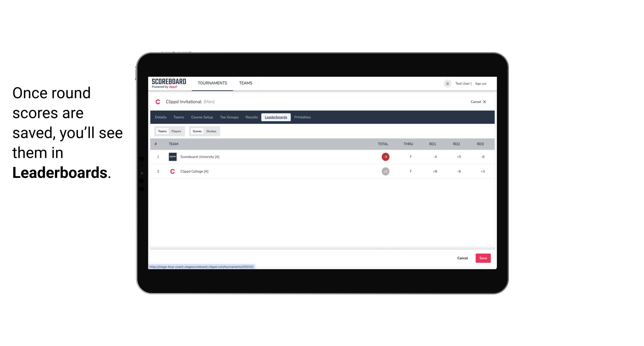This screenshot has width=644, height=346.
Task: Click Clippd College team icon
Action: point(172,171)
